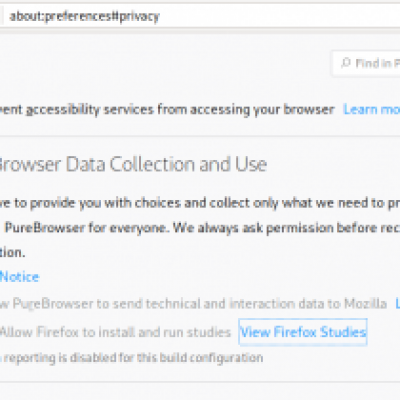Open the Privacy Notice link
Viewport: 400px width, 400px height.
click(x=19, y=277)
